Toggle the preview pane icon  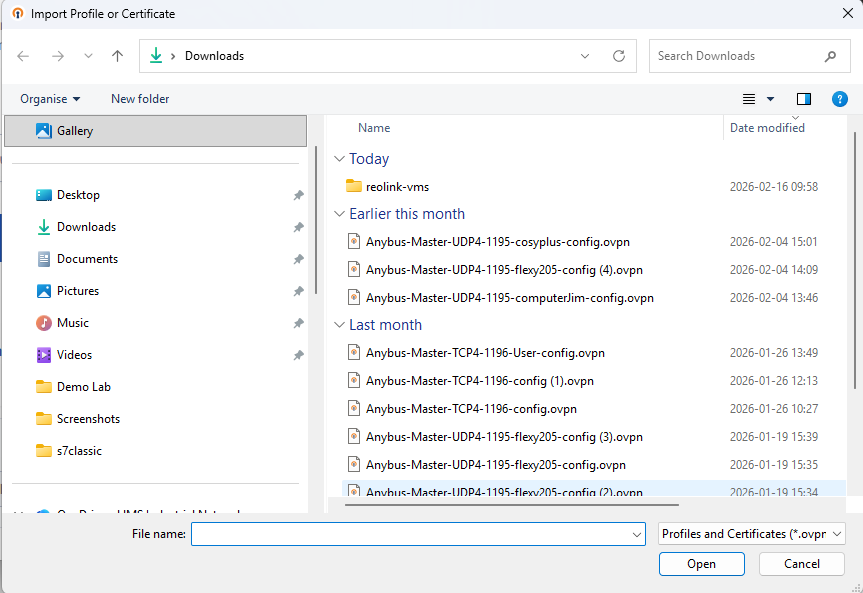click(803, 99)
